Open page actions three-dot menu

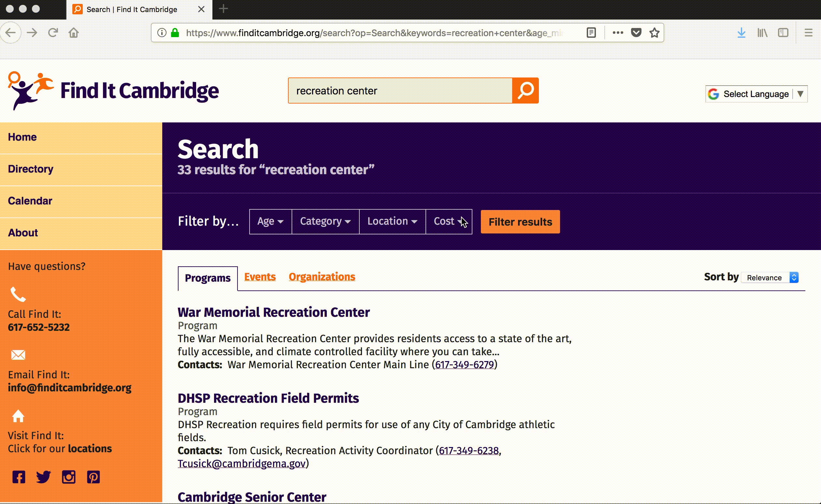click(x=618, y=33)
